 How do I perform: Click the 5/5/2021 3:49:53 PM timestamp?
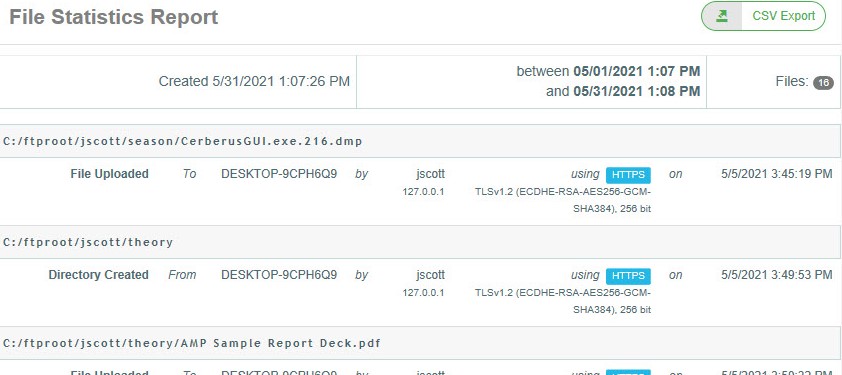776,275
